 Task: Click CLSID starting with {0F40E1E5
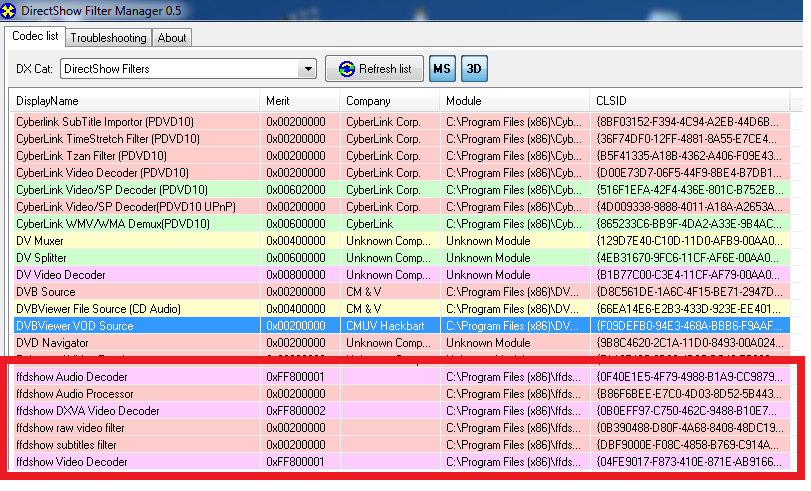[689, 377]
